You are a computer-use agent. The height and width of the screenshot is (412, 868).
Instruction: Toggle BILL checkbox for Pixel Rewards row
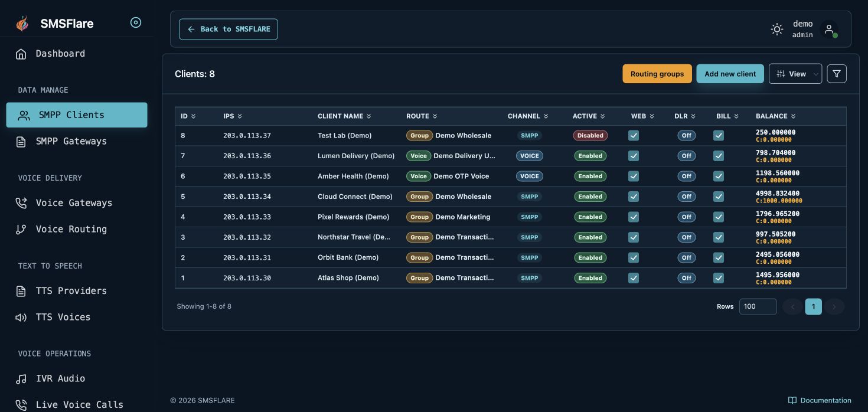719,217
